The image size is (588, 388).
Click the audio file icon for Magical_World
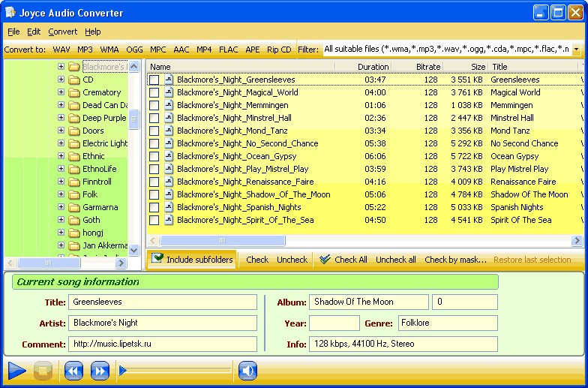click(169, 92)
